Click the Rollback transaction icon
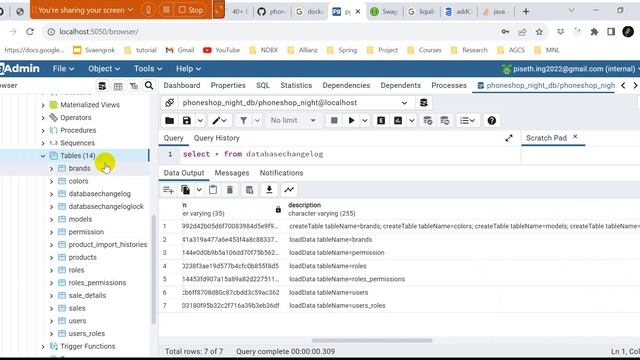This screenshot has height=360, width=640. pyautogui.click(x=444, y=120)
